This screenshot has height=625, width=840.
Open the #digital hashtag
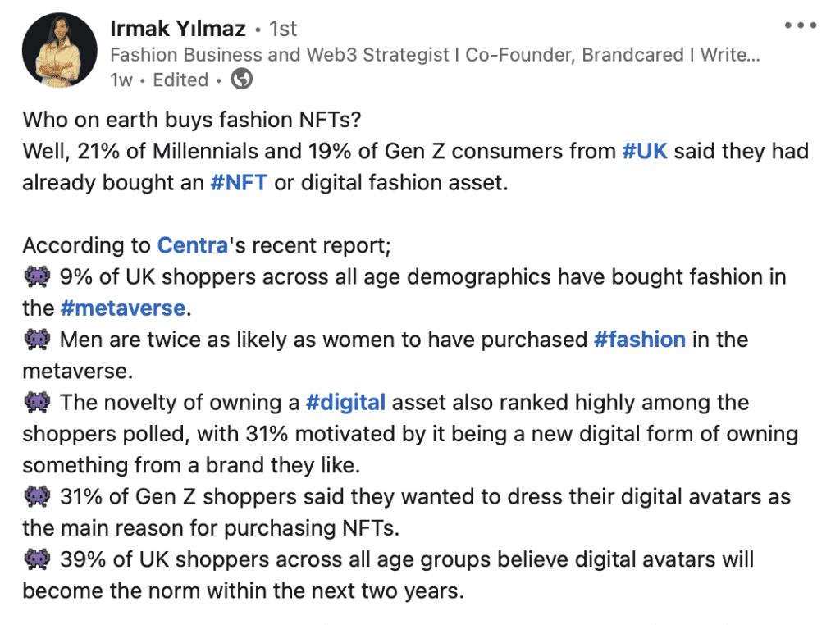coord(345,402)
